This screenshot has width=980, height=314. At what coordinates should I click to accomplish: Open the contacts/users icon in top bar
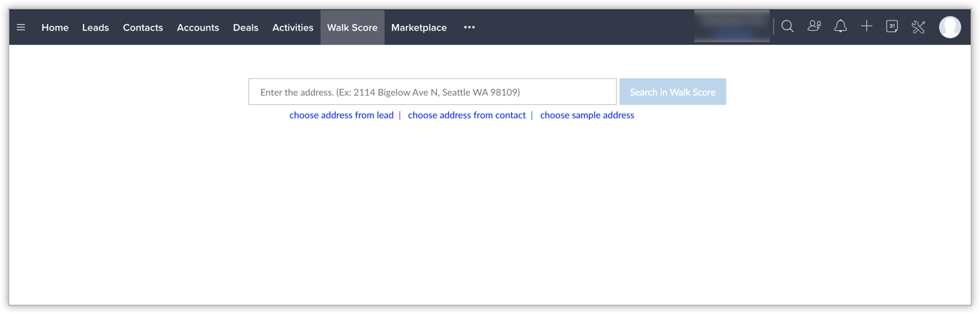pyautogui.click(x=814, y=27)
